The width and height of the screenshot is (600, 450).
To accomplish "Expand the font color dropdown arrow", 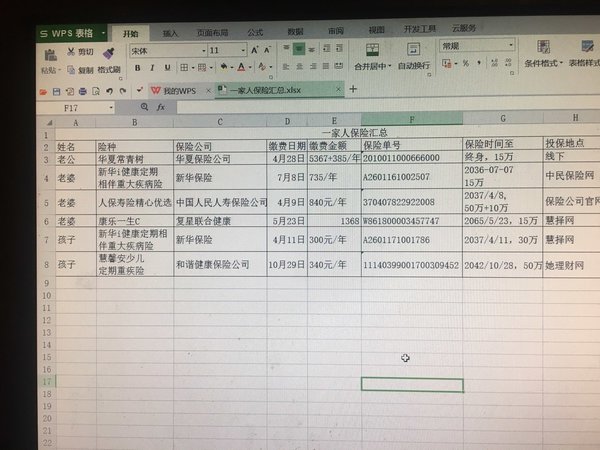I will [x=250, y=67].
